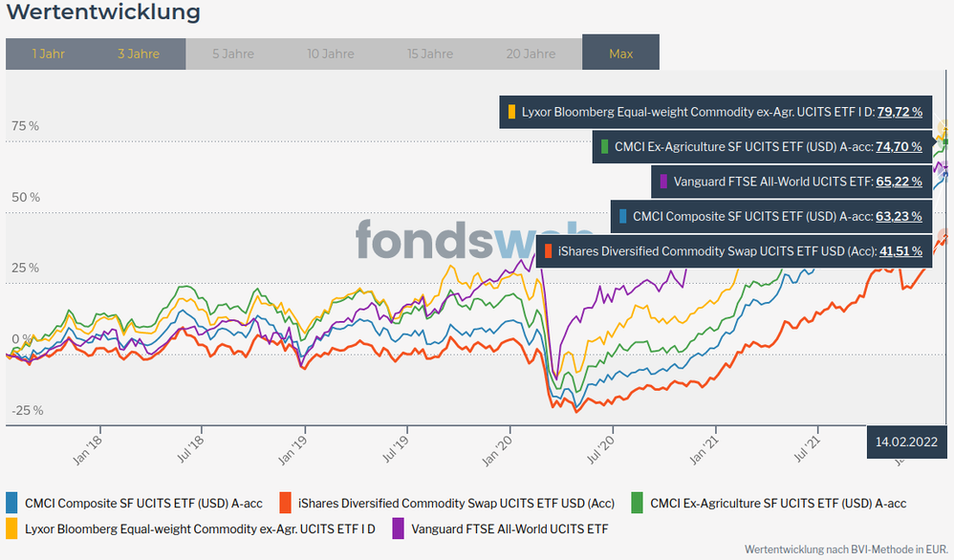This screenshot has height=560, width=954.
Task: Select the 10 Jahre range tab
Action: pos(331,54)
